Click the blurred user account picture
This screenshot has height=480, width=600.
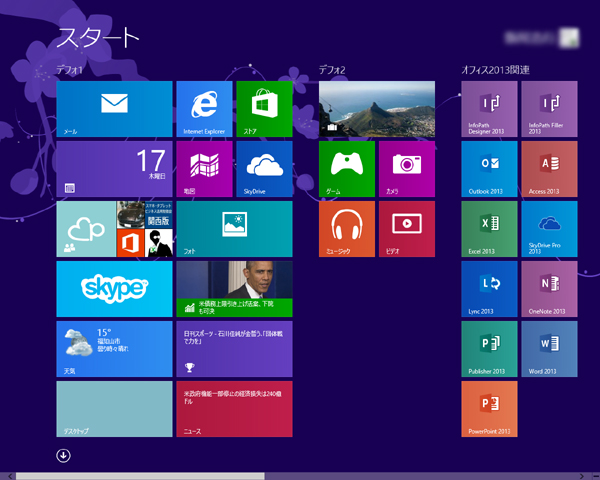[569, 38]
